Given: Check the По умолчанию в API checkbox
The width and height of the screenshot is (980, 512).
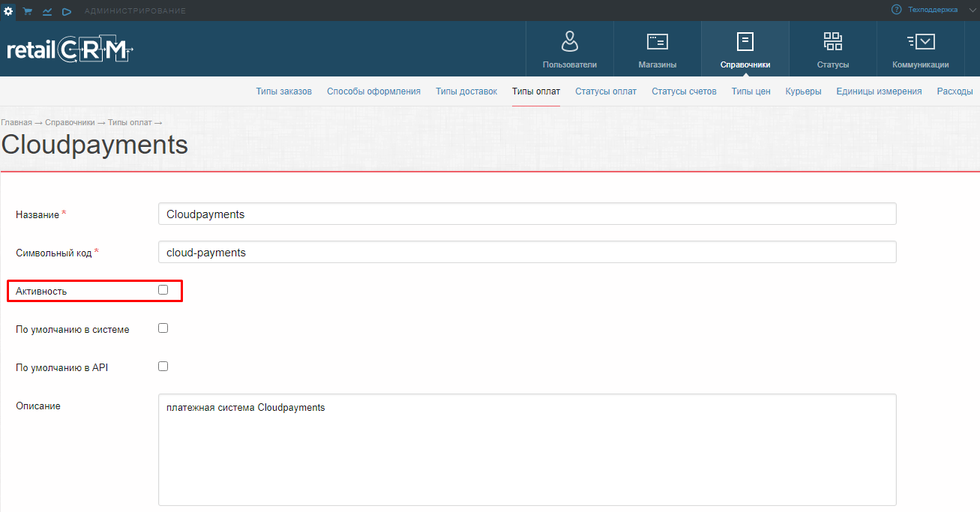Looking at the screenshot, I should coord(163,366).
